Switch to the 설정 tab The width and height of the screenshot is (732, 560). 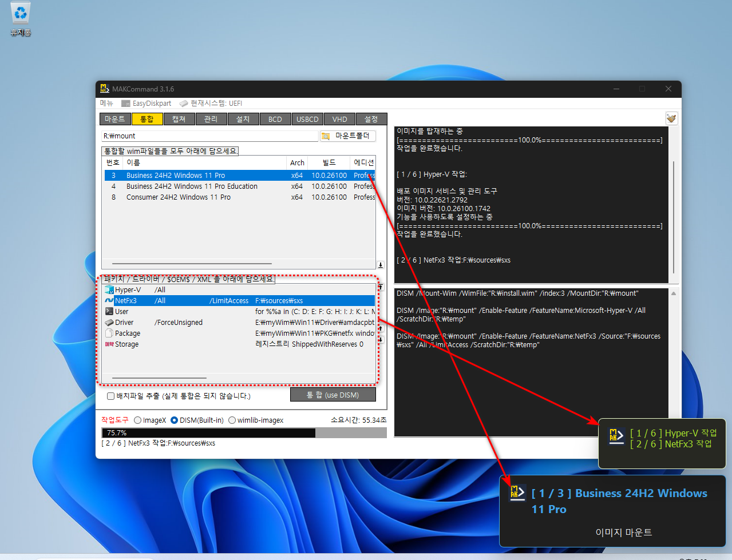[371, 119]
